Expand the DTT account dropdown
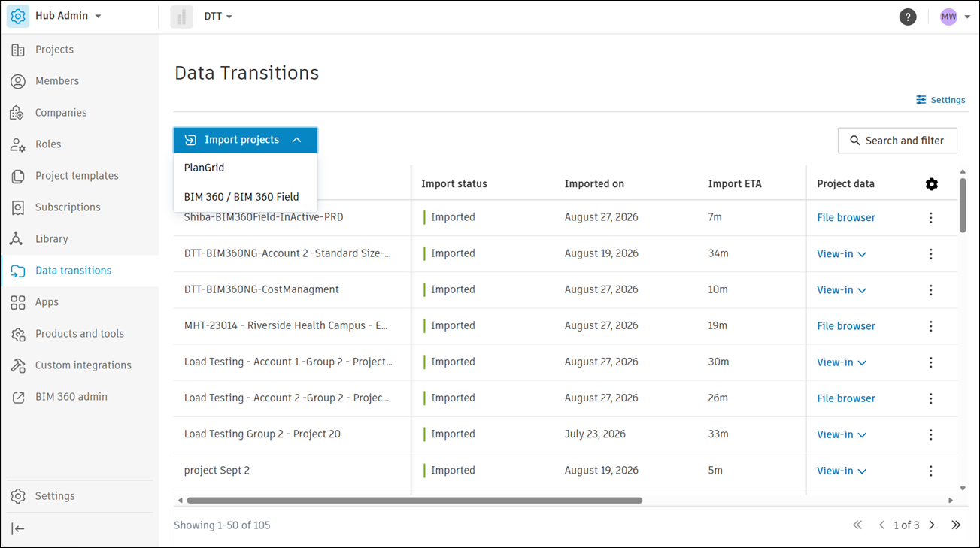Screen dimensions: 980x548 (x=229, y=17)
